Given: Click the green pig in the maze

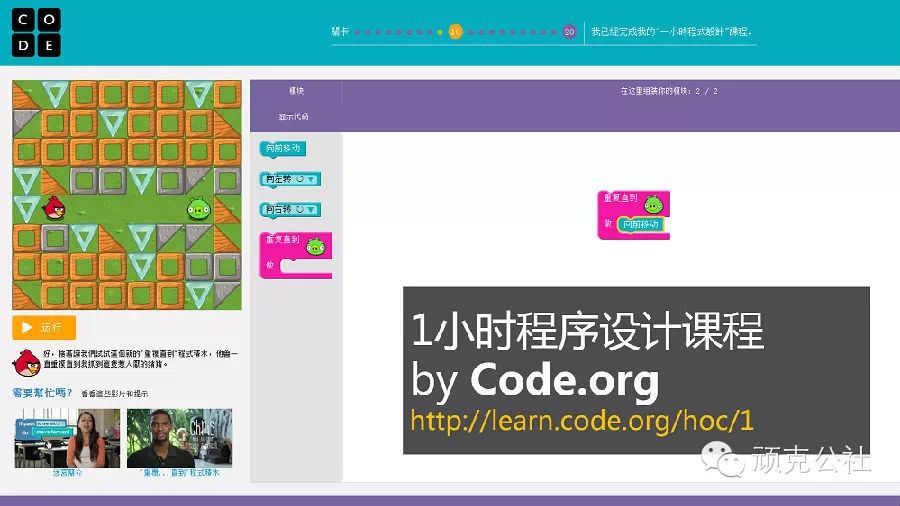Looking at the screenshot, I should click(x=199, y=209).
